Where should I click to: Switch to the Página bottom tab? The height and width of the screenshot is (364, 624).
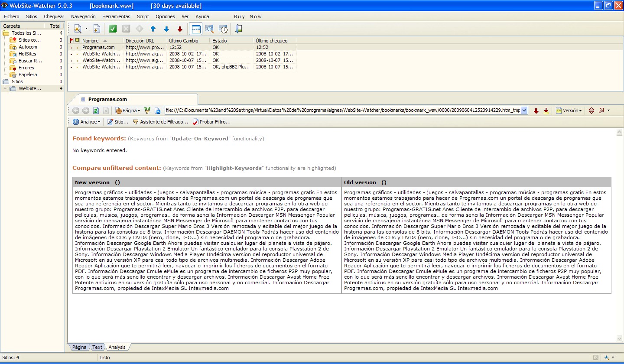79,347
